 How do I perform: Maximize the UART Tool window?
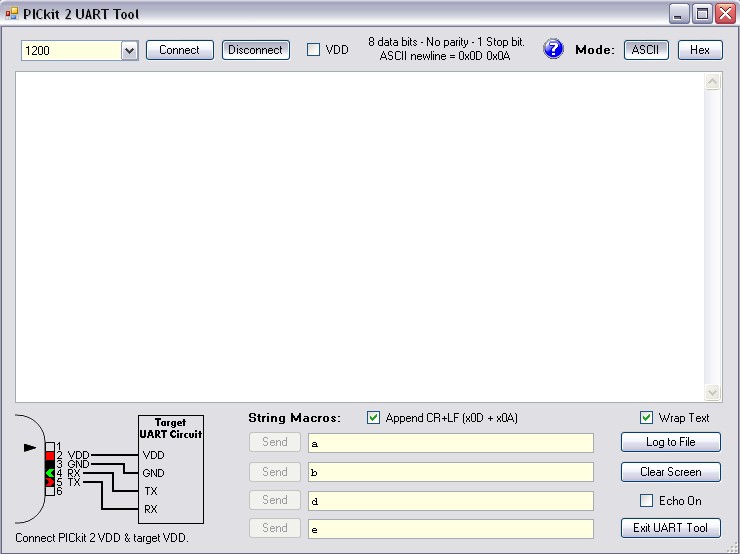[702, 14]
